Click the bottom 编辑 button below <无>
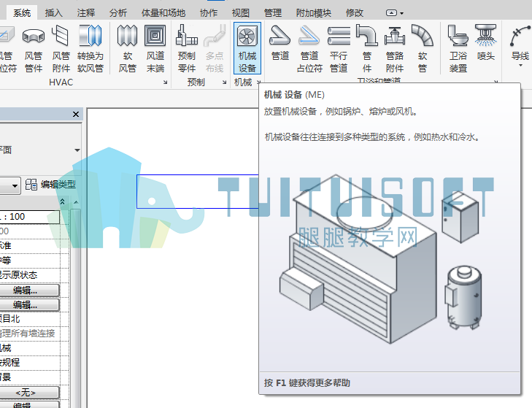This screenshot has height=408, width=532. pos(29,404)
